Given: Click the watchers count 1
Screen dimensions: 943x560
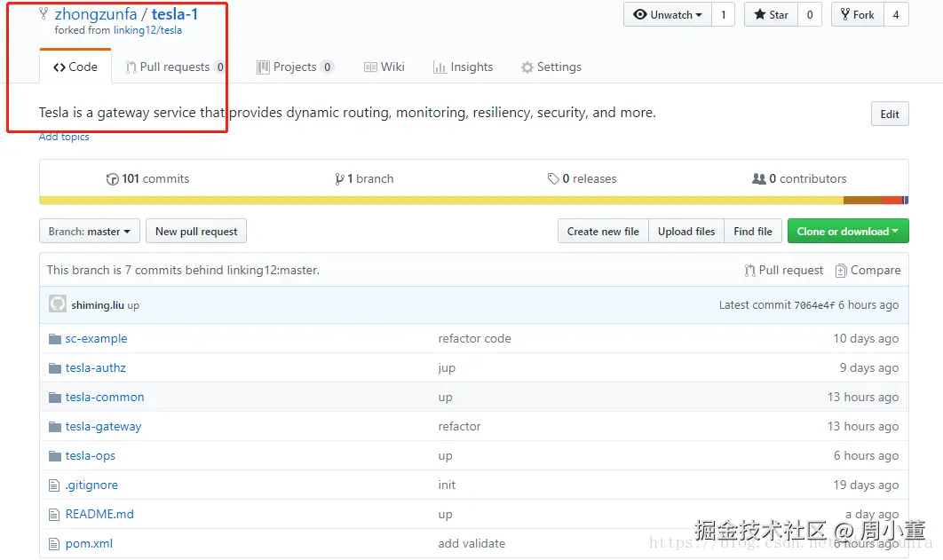Looking at the screenshot, I should [x=724, y=14].
